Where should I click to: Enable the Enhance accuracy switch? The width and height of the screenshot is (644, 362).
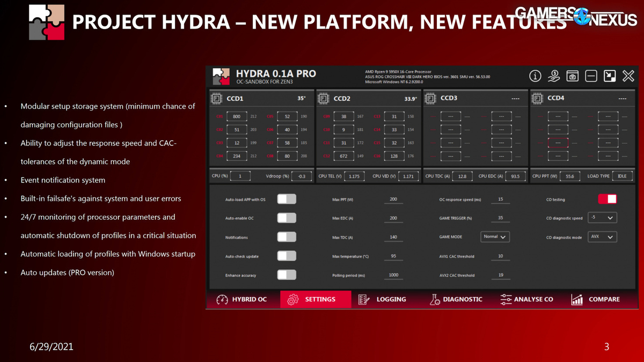[287, 275]
